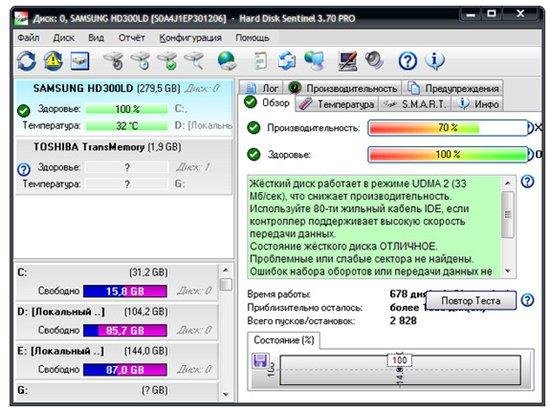Click scroll up arrow of partition list
The height and width of the screenshot is (410, 550).
(226, 270)
